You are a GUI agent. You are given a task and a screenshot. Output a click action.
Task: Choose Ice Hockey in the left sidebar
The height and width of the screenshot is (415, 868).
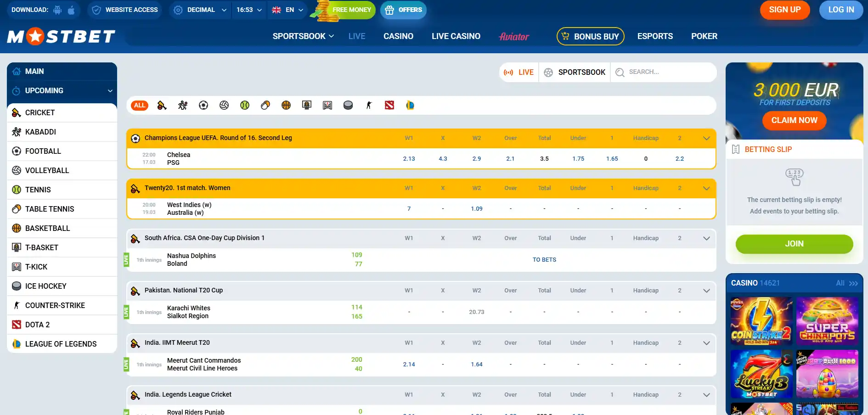[x=62, y=286]
